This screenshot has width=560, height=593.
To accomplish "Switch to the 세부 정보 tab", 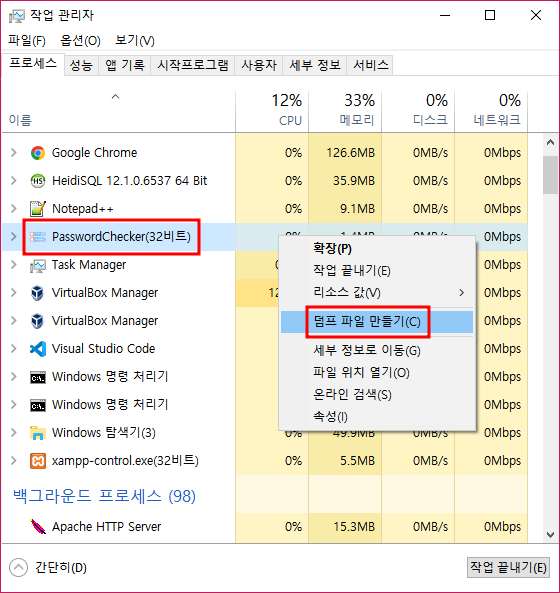I will 315,66.
